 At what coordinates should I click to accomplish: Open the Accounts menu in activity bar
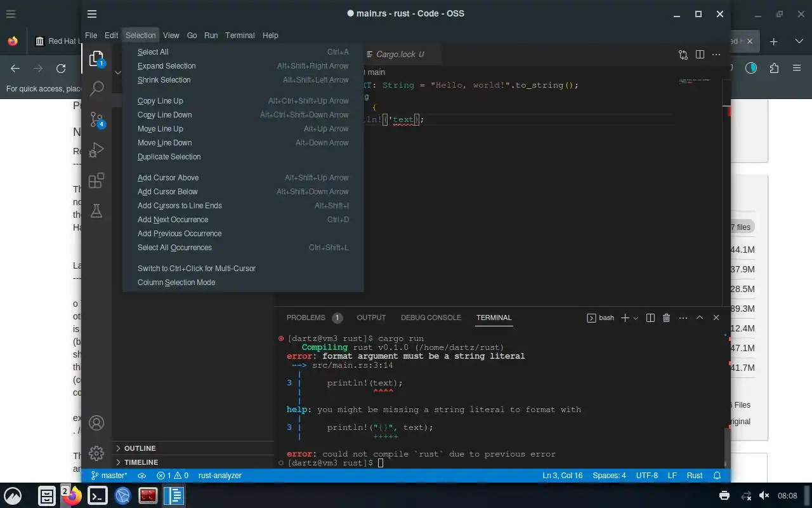(96, 423)
